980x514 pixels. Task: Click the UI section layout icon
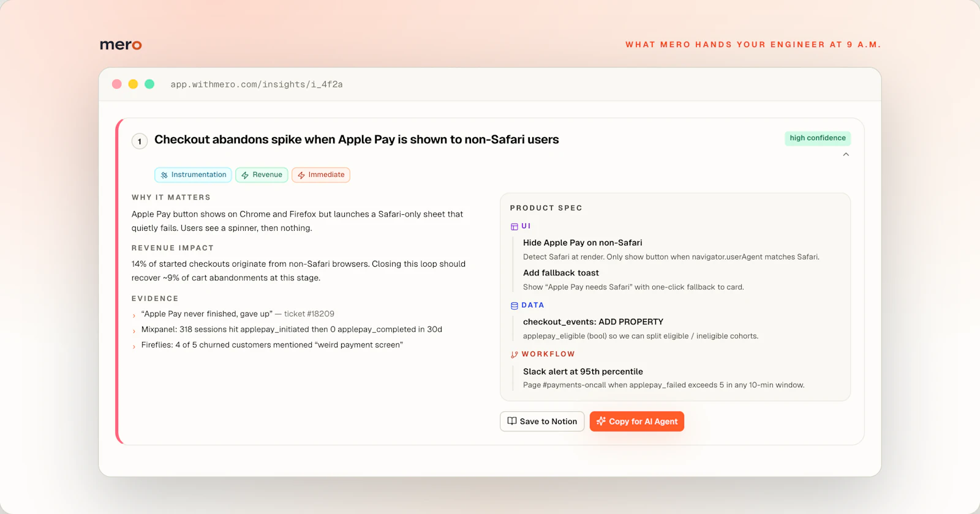click(514, 226)
